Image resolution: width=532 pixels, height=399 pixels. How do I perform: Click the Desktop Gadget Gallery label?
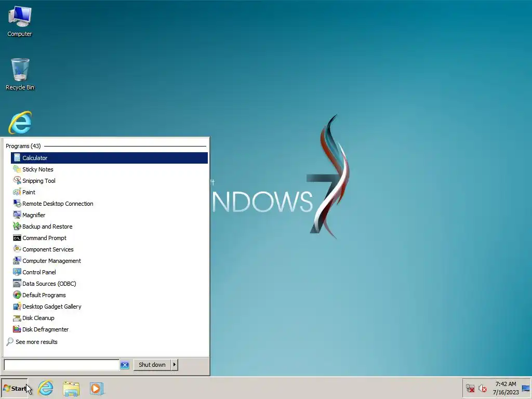pos(52,307)
